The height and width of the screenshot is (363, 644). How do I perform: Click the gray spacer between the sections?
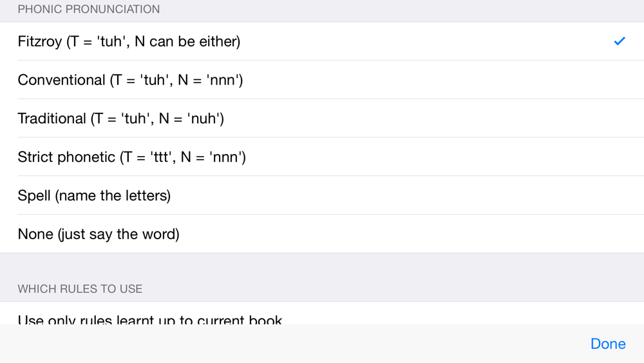pyautogui.click(x=322, y=266)
